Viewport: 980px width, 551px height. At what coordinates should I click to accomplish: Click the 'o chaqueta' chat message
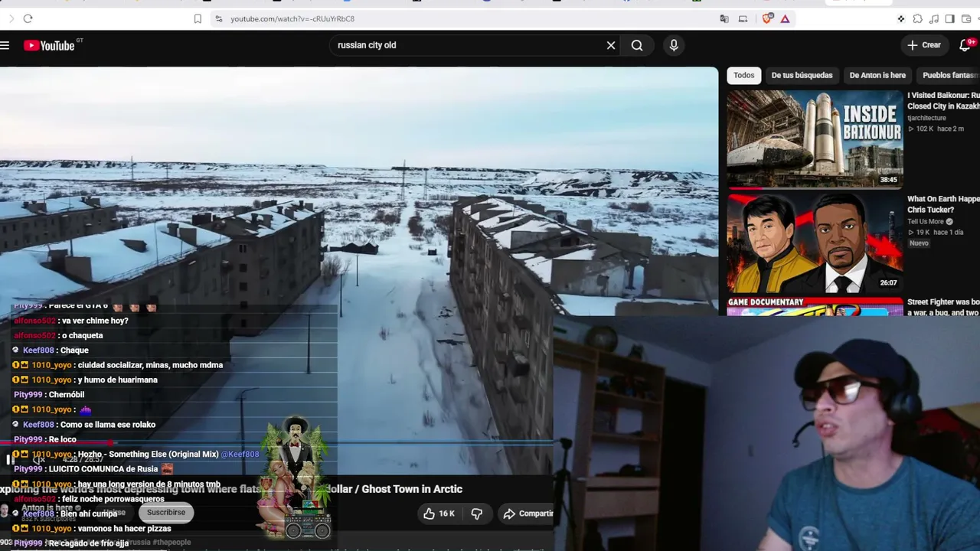58,335
